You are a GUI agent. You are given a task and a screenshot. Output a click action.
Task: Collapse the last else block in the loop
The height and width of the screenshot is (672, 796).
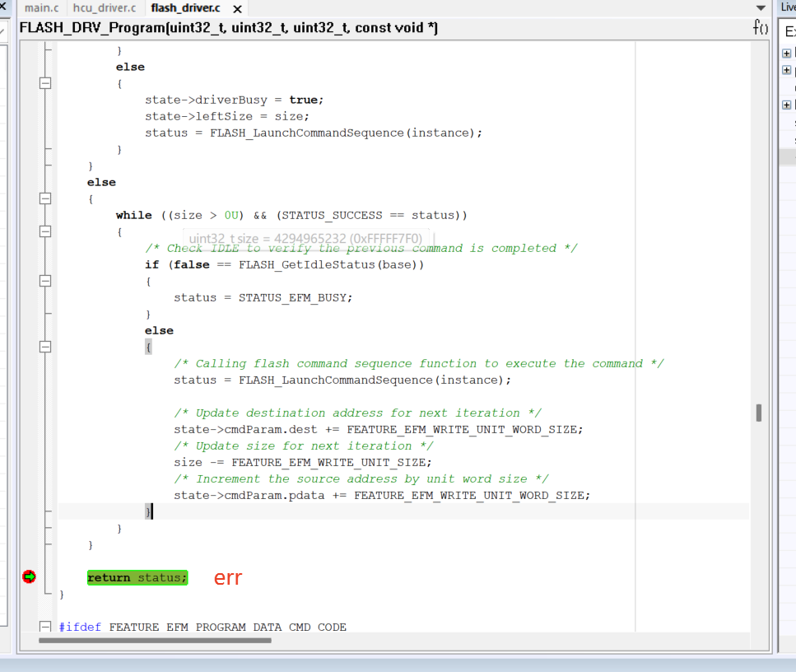point(45,347)
